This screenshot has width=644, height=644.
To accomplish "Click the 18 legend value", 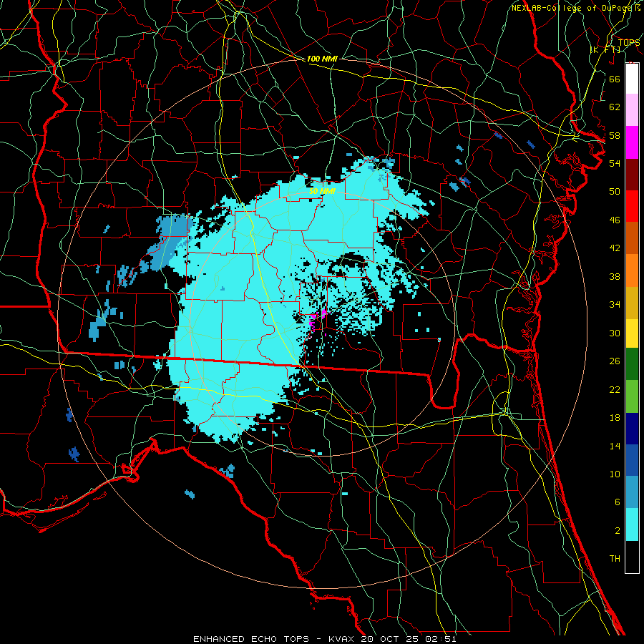I will tap(615, 418).
